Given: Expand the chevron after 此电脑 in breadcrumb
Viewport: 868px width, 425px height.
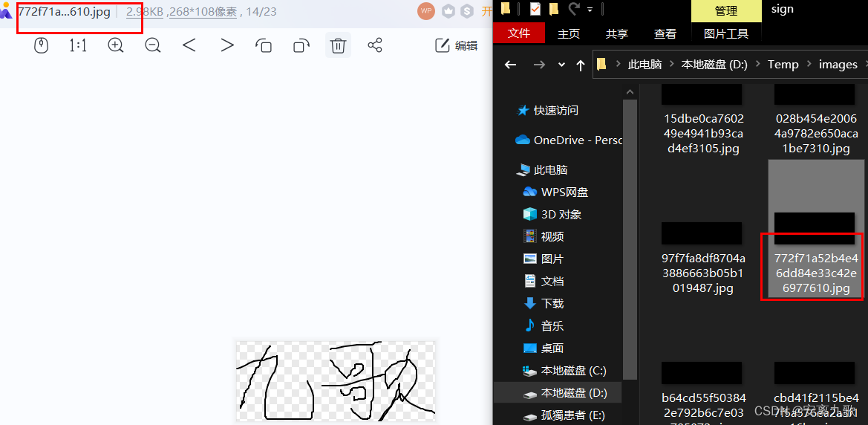Looking at the screenshot, I should [671, 65].
